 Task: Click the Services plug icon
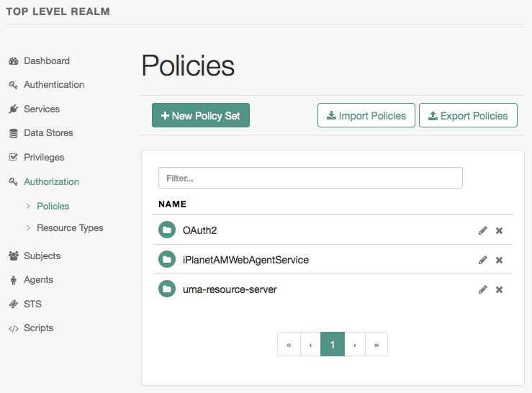[13, 109]
